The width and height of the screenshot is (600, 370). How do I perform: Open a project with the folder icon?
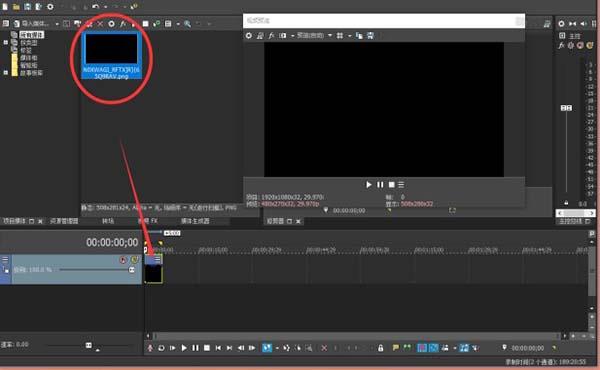click(16, 7)
